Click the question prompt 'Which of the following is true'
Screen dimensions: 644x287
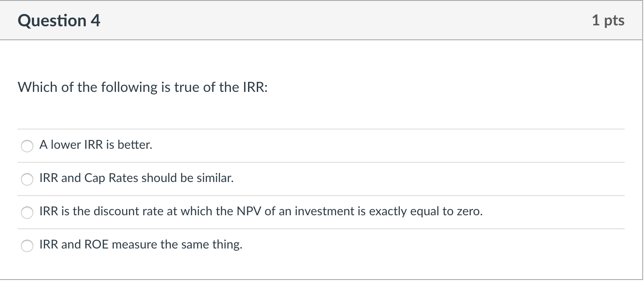tap(142, 87)
